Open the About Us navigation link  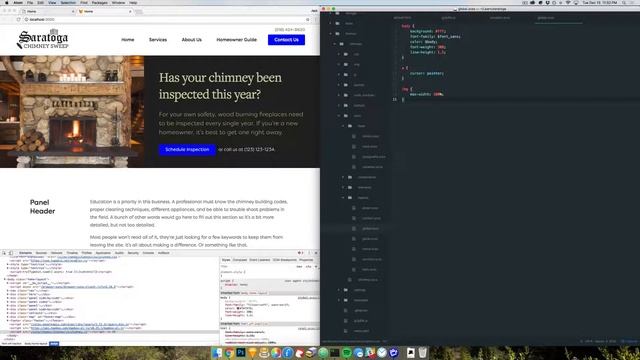(x=191, y=40)
